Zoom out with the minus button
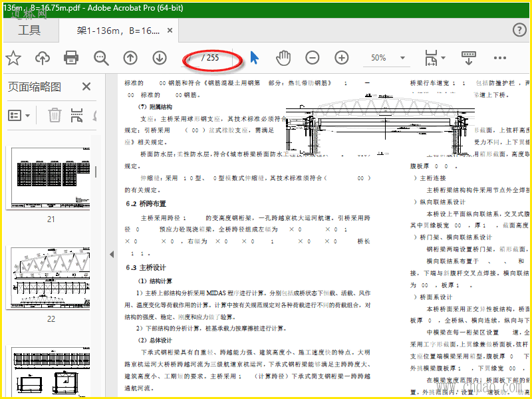This screenshot has height=399, width=532. pyautogui.click(x=313, y=58)
